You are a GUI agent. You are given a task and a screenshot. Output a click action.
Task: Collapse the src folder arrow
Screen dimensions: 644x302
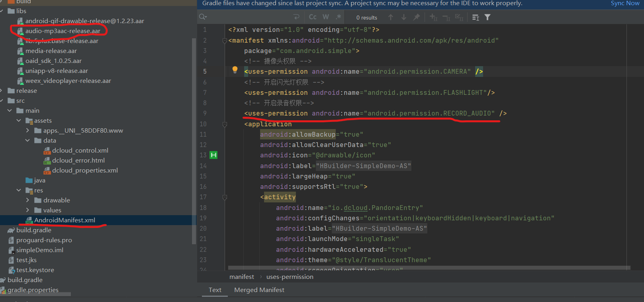(2, 101)
